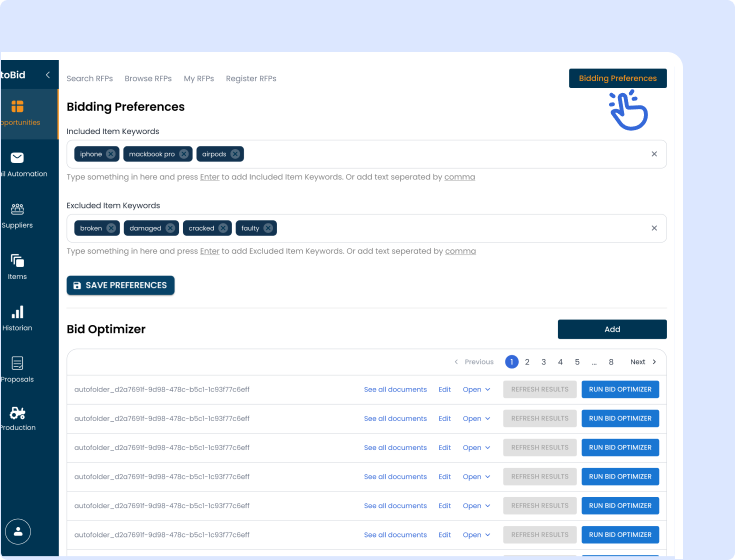This screenshot has height=560, width=735.
Task: Expand the Open dropdown in third row
Action: [x=476, y=448]
